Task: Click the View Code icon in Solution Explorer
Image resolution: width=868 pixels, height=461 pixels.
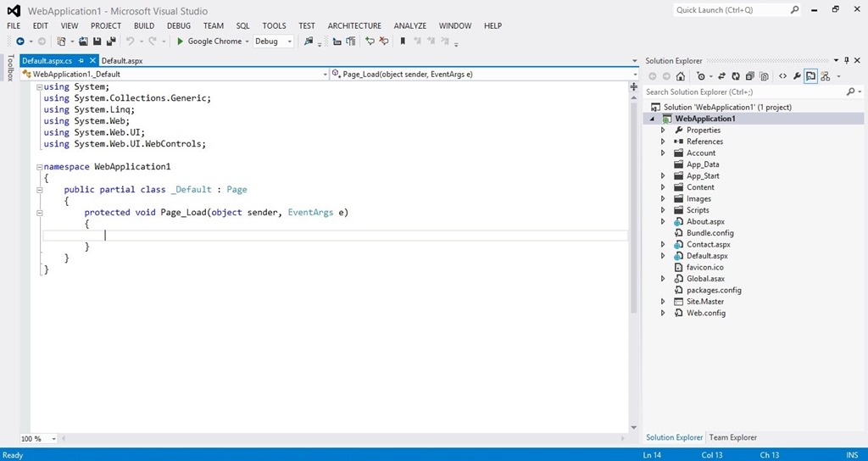Action: (782, 76)
